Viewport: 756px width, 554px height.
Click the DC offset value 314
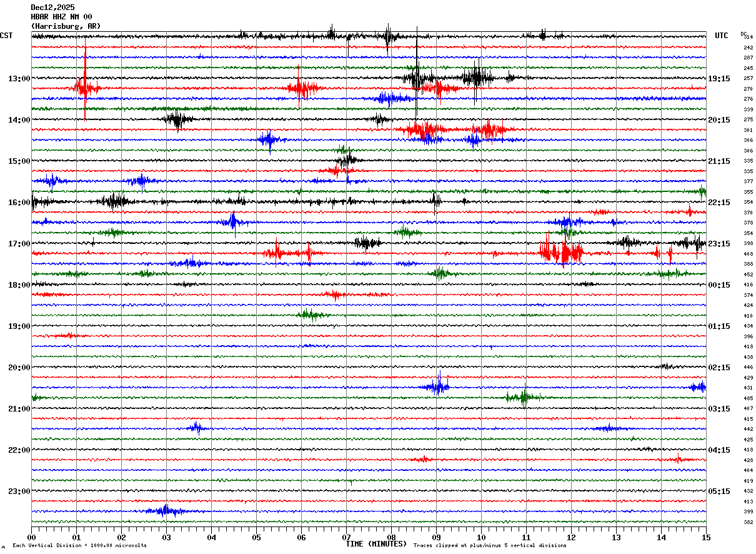(748, 38)
